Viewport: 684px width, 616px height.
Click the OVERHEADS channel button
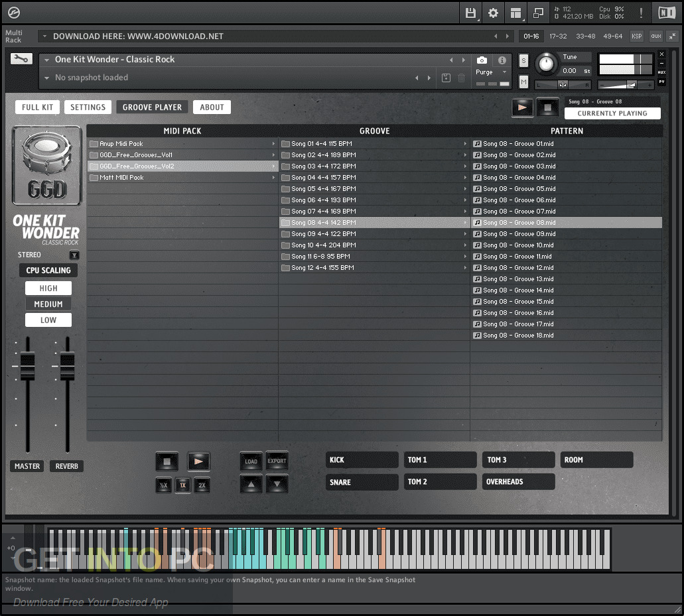519,482
